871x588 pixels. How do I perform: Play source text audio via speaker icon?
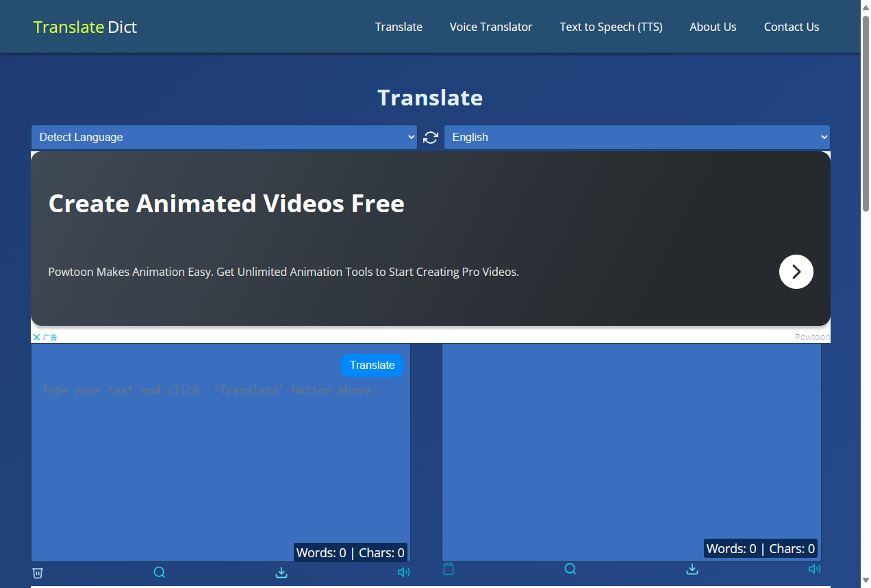(x=403, y=572)
